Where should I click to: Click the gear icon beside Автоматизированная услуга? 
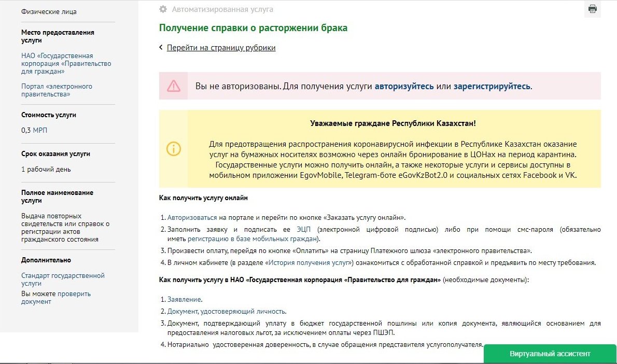click(x=163, y=9)
